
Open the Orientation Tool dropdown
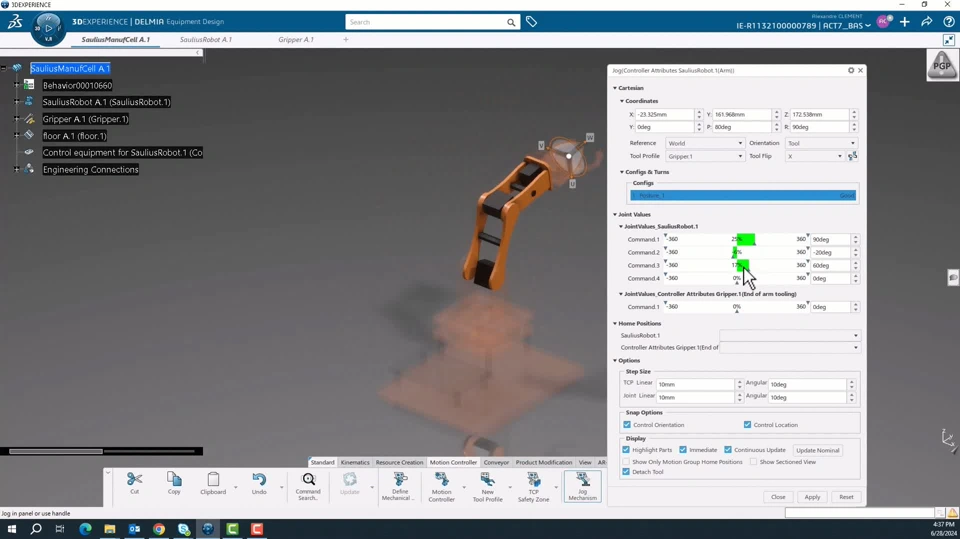[821, 143]
